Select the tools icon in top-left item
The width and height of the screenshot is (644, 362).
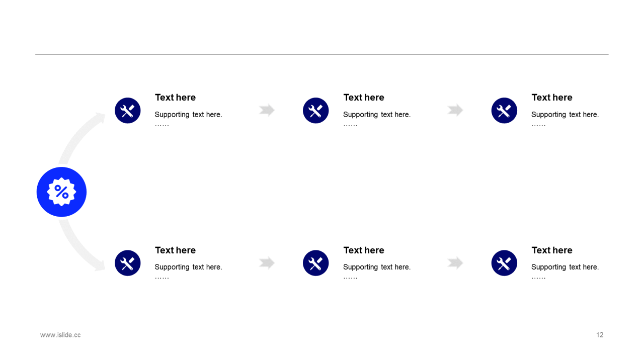pyautogui.click(x=128, y=111)
